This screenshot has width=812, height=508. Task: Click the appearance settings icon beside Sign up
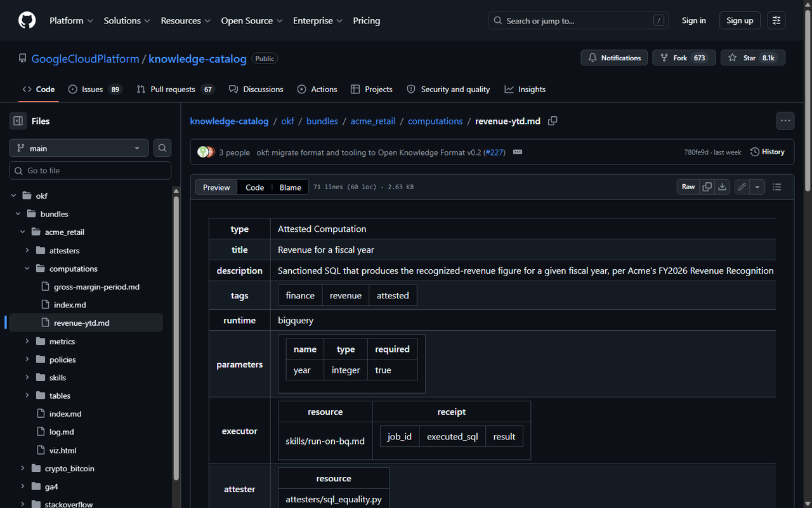click(776, 20)
